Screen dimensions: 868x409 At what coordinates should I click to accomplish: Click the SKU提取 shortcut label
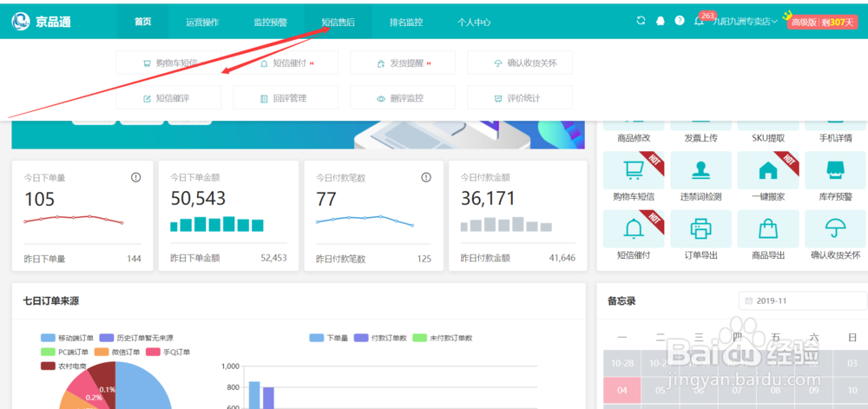[x=768, y=138]
